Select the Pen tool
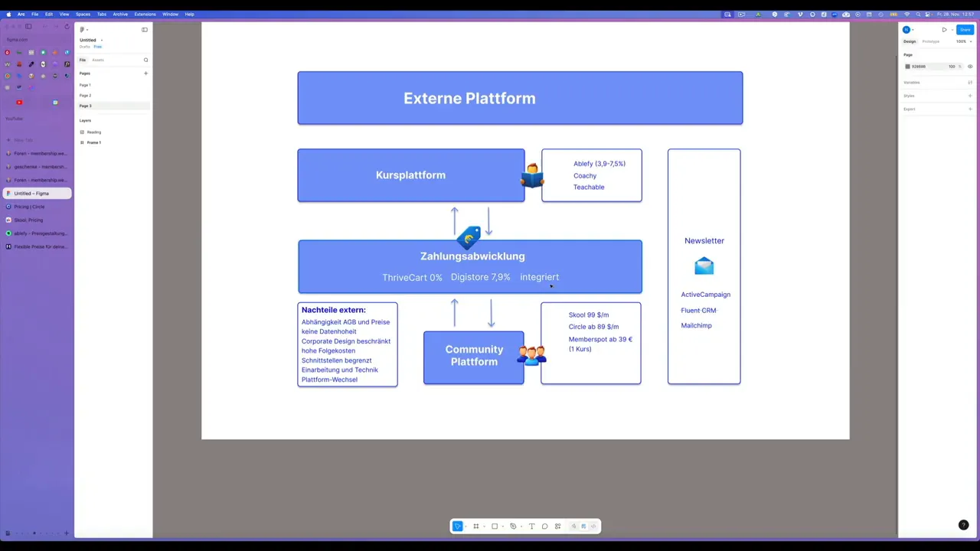The image size is (980, 551). [514, 527]
